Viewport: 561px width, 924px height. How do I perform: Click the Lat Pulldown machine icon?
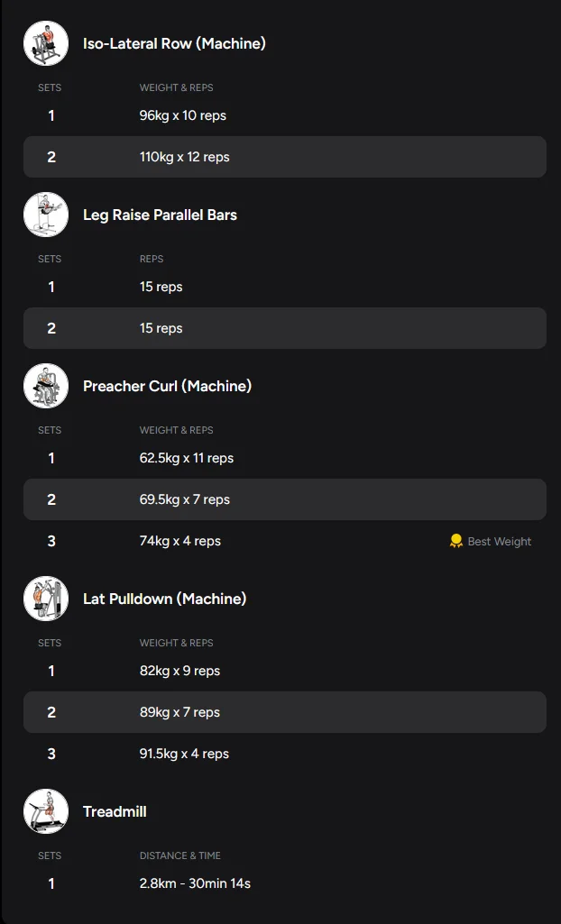pos(46,599)
